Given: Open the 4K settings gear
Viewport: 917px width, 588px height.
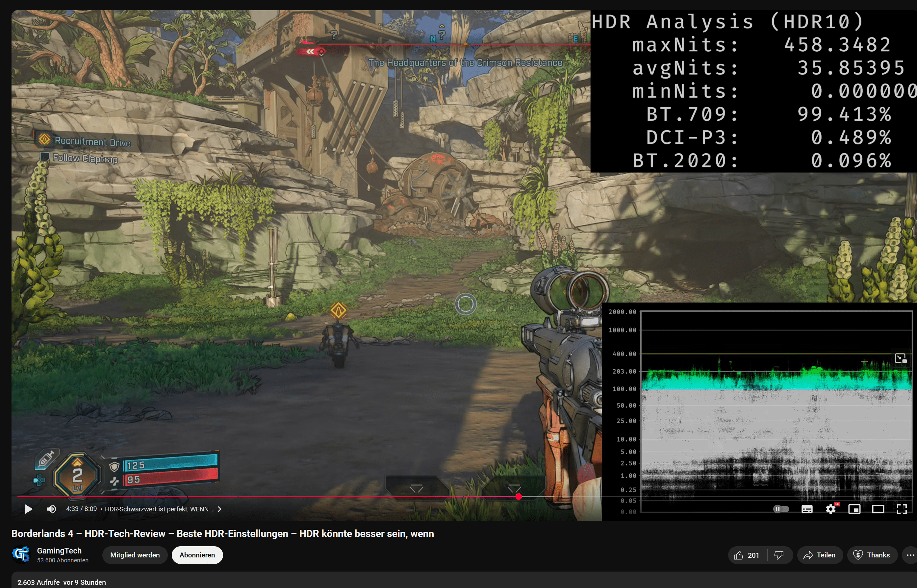Looking at the screenshot, I should pos(831,509).
